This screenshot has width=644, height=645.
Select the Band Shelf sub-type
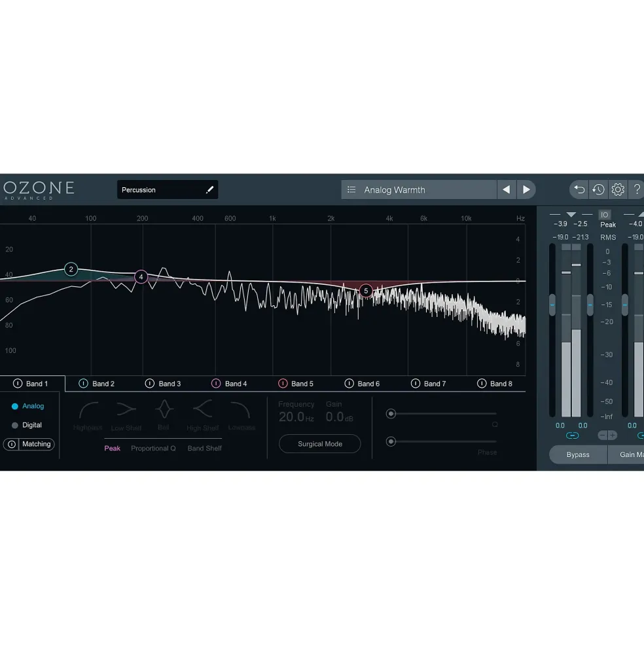pyautogui.click(x=204, y=449)
